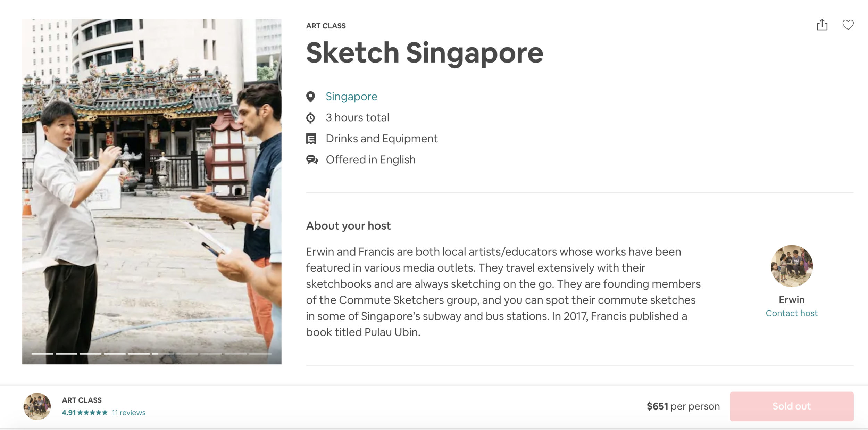The image size is (868, 430).
Task: Jump to the last slideshow progress segment
Action: tap(260, 354)
